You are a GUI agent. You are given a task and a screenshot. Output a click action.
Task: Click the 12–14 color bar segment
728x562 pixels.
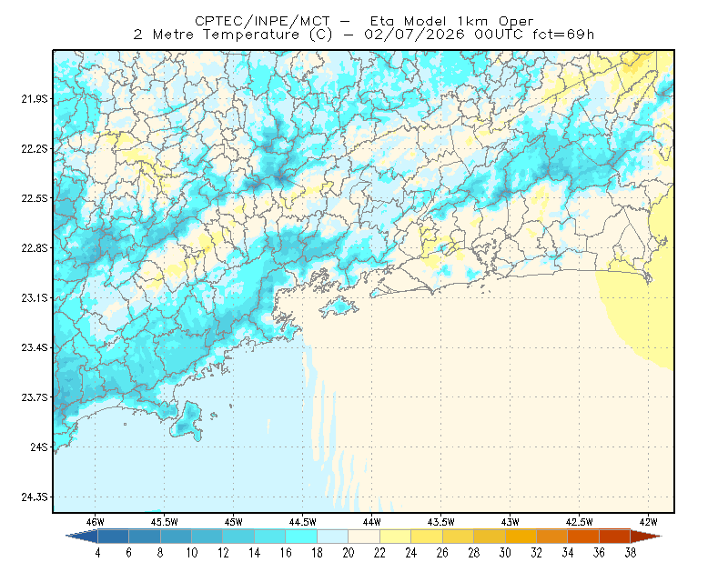pos(238,537)
